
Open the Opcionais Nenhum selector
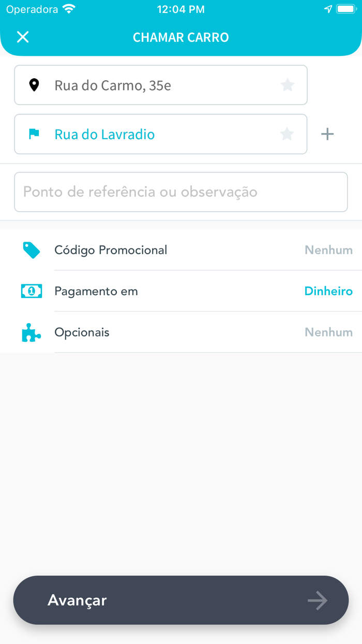181,332
